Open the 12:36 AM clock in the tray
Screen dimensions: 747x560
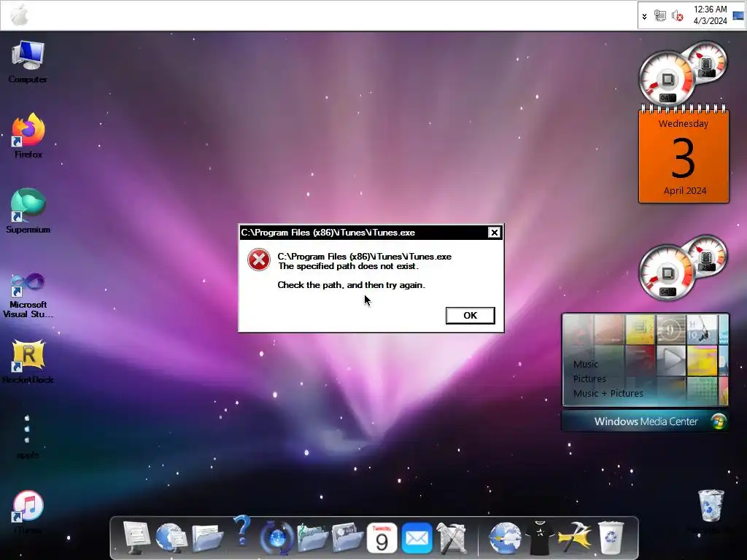tap(710, 15)
